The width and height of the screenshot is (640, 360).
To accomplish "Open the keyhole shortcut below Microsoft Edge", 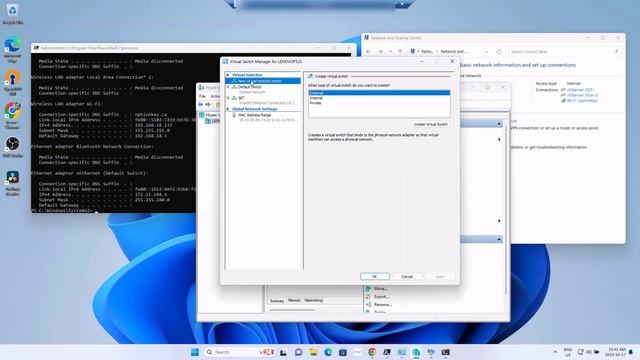I will coord(13,83).
